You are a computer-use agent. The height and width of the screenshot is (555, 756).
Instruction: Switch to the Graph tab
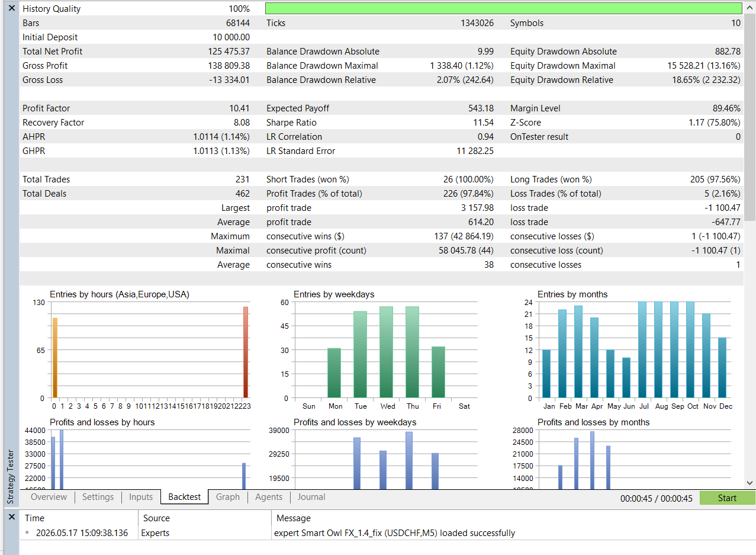[x=228, y=497]
